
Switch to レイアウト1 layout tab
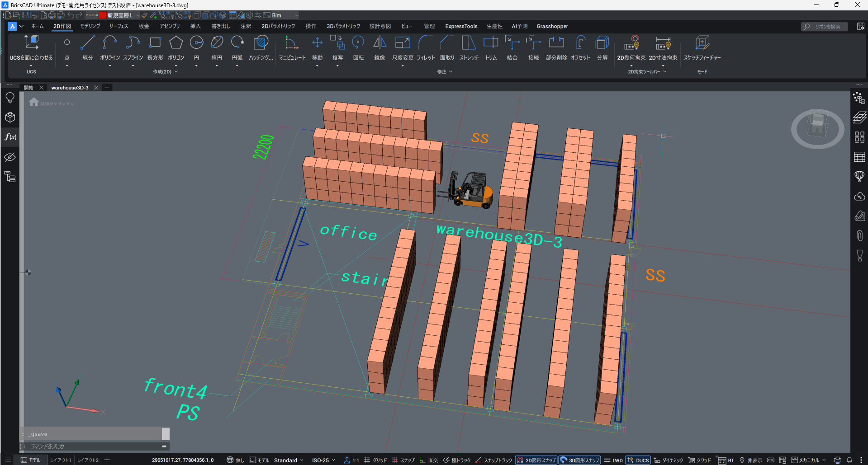point(61,460)
